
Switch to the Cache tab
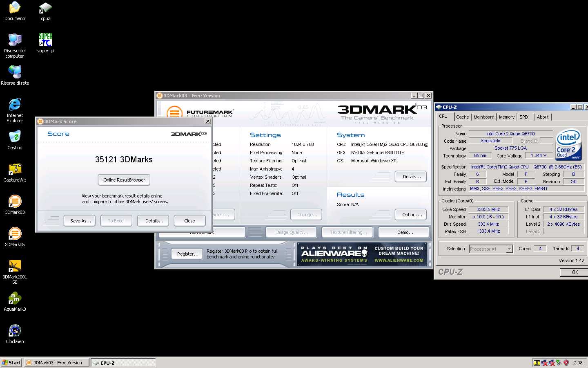(462, 117)
